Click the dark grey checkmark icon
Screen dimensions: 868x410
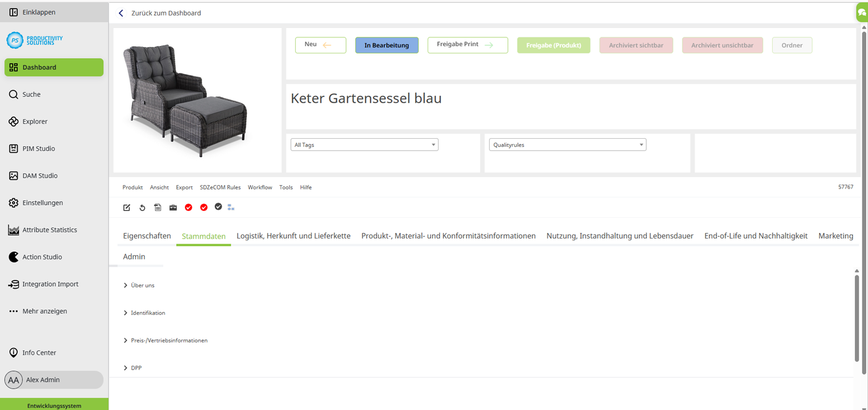pyautogui.click(x=218, y=206)
